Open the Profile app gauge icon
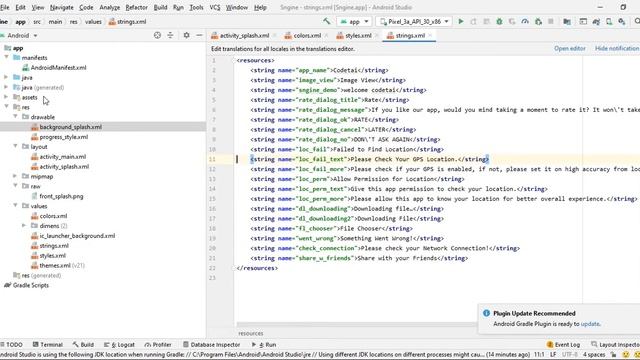 pos(525,21)
